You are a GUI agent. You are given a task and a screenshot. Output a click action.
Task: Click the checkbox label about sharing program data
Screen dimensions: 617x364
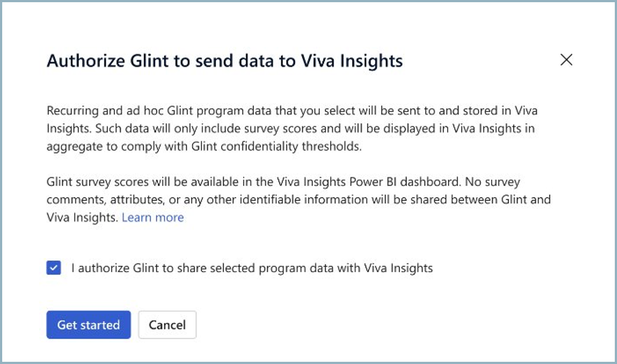pyautogui.click(x=252, y=268)
